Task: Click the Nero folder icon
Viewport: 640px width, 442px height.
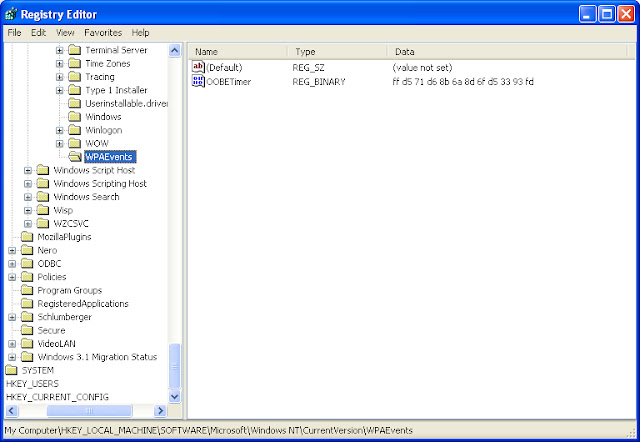Action: 27,250
